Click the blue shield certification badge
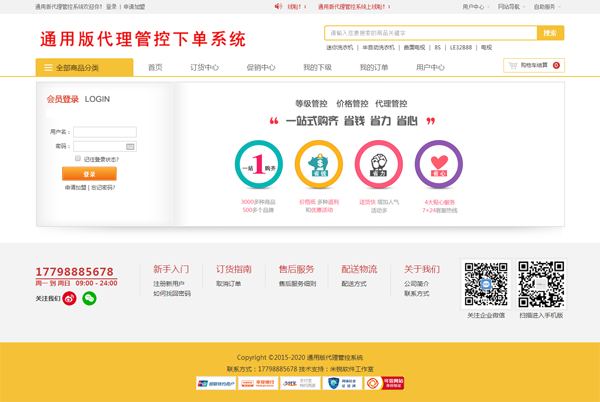 click(342, 383)
